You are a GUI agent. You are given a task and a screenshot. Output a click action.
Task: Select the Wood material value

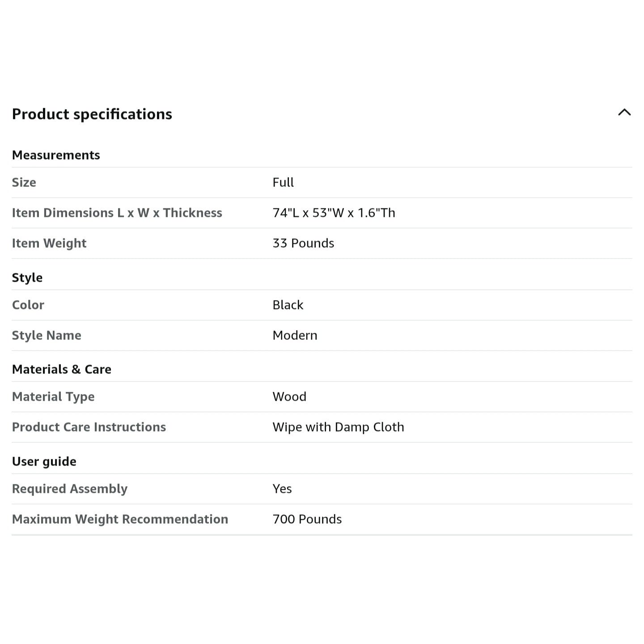289,397
